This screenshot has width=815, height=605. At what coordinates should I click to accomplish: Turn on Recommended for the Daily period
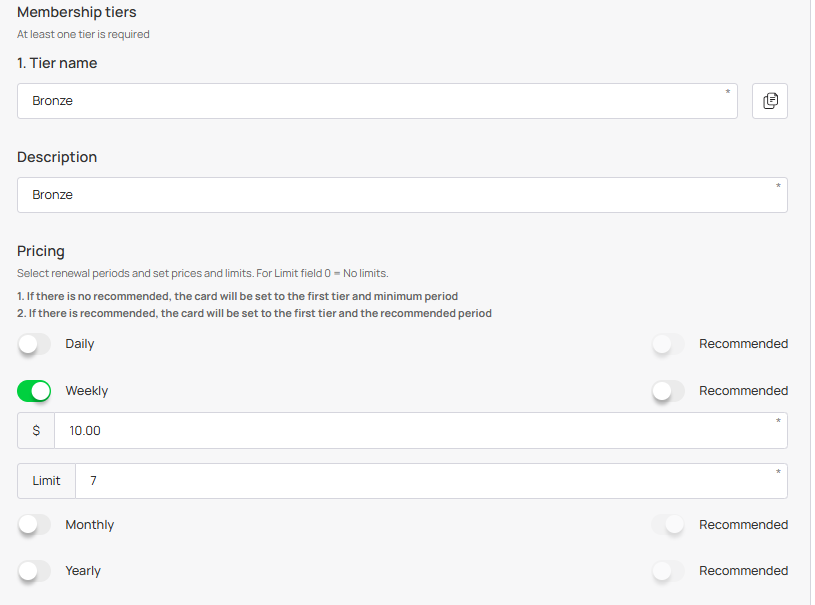pos(668,344)
